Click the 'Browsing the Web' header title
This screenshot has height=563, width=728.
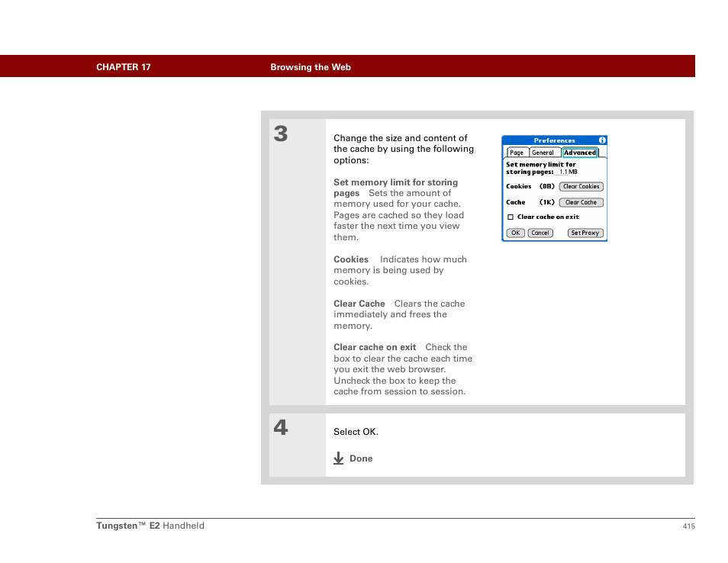(x=311, y=67)
